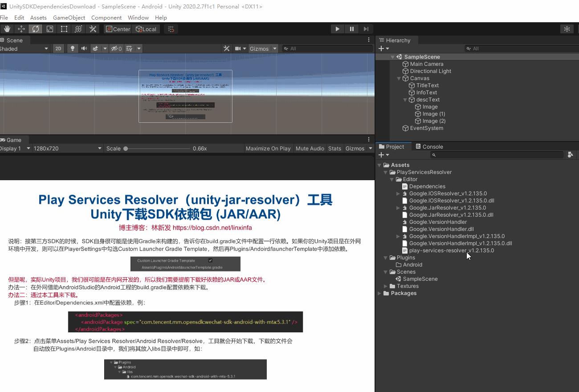The width and height of the screenshot is (579, 392).
Task: Open Game view Gizmos dropdown arrow
Action: point(371,148)
